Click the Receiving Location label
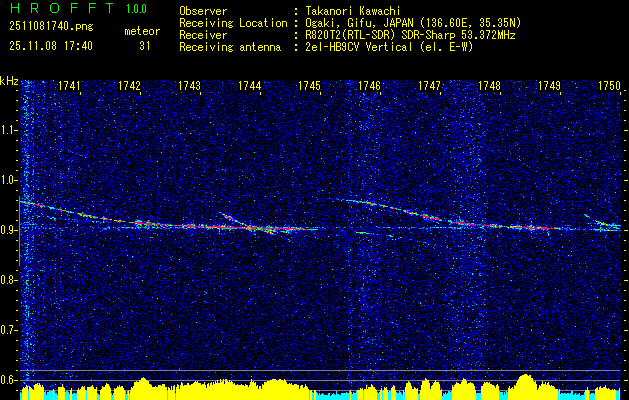This screenshot has height=400, width=629. coord(233,23)
